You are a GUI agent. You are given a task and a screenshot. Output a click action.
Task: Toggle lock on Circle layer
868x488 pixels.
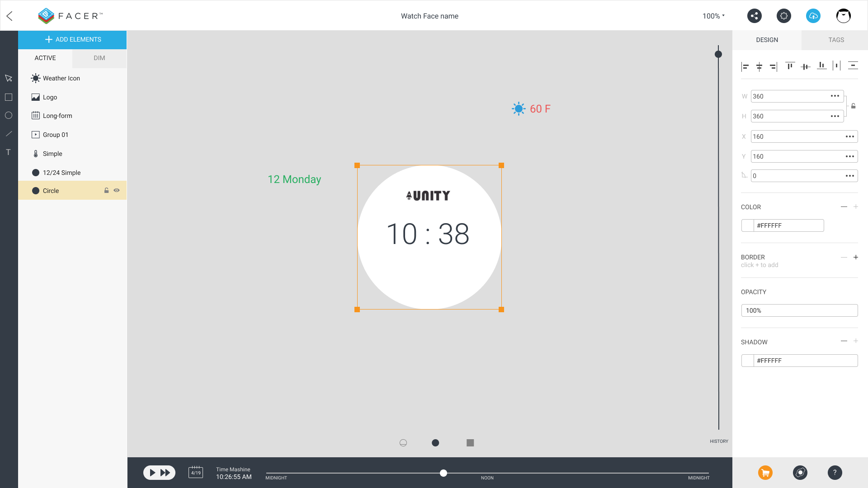pos(107,190)
